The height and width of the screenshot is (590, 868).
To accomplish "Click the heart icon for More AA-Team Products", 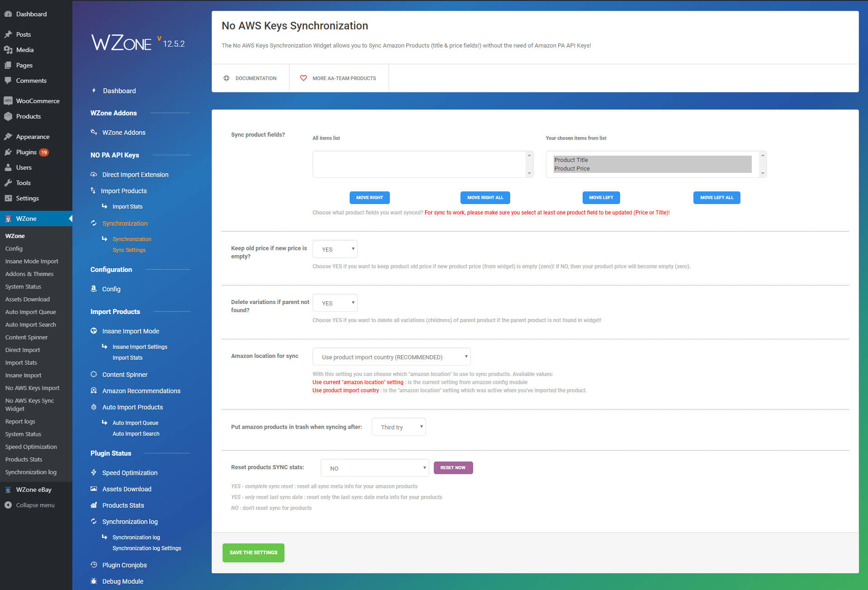I will [x=304, y=78].
